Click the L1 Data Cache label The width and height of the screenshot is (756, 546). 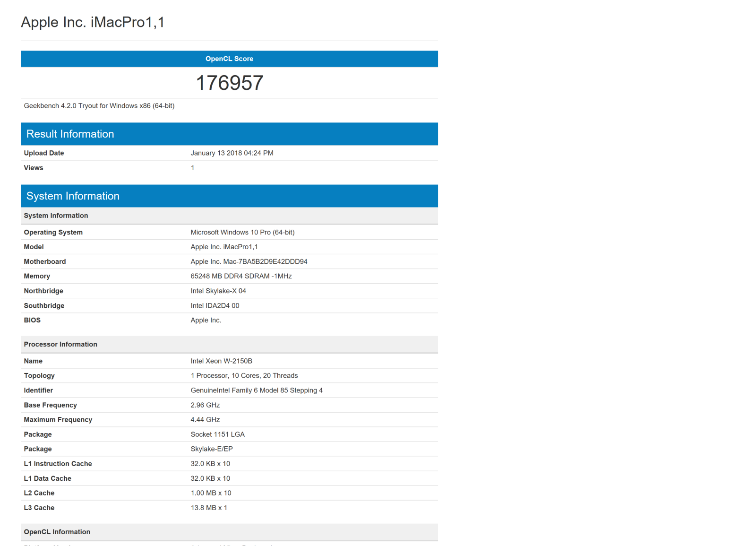coord(48,478)
